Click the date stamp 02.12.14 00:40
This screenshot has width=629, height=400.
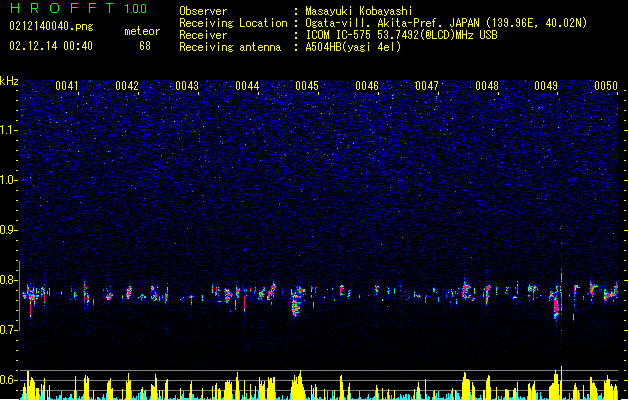(x=51, y=46)
